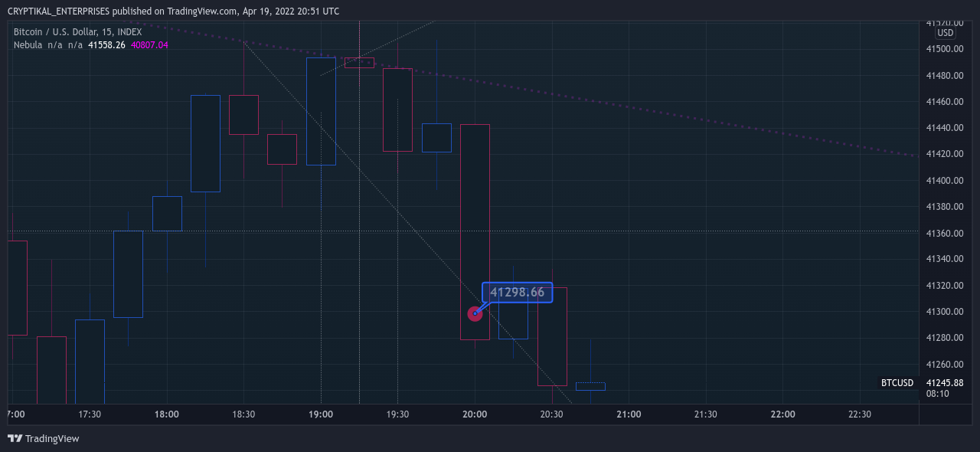
Task: Click the Bitcoin / U.S. Dollar, 15, INDEX title
Action: coord(77,32)
